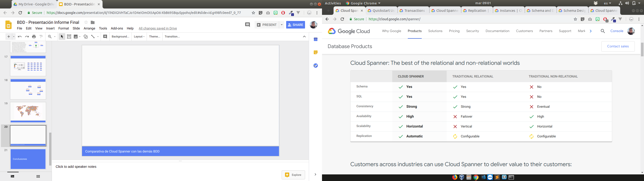Select slide 19 world map thumbnail
The image size is (644, 181).
(x=28, y=112)
